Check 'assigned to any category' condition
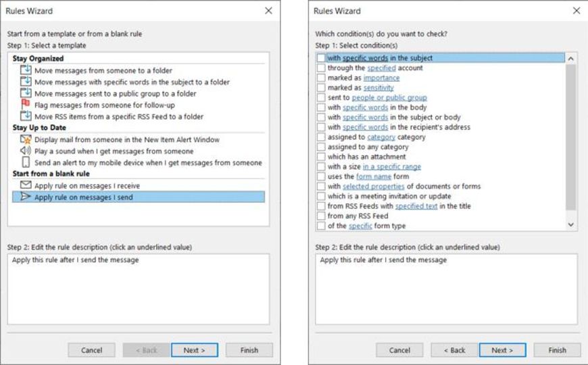This screenshot has width=588, height=365. tap(321, 147)
